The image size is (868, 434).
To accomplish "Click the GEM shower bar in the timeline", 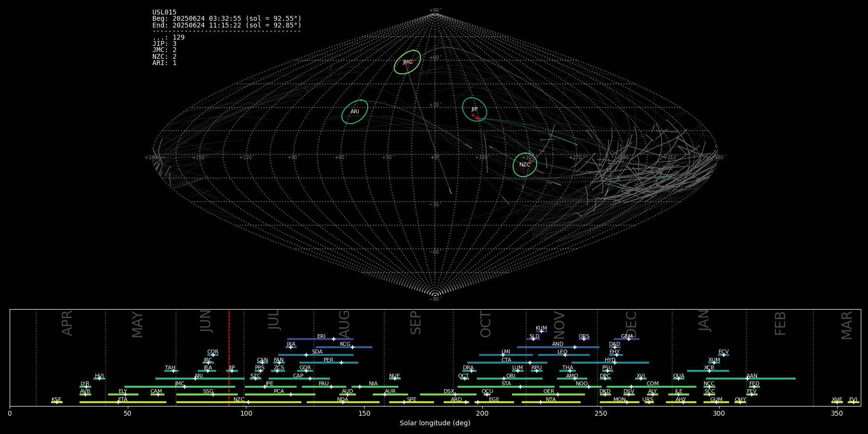I will [x=626, y=339].
